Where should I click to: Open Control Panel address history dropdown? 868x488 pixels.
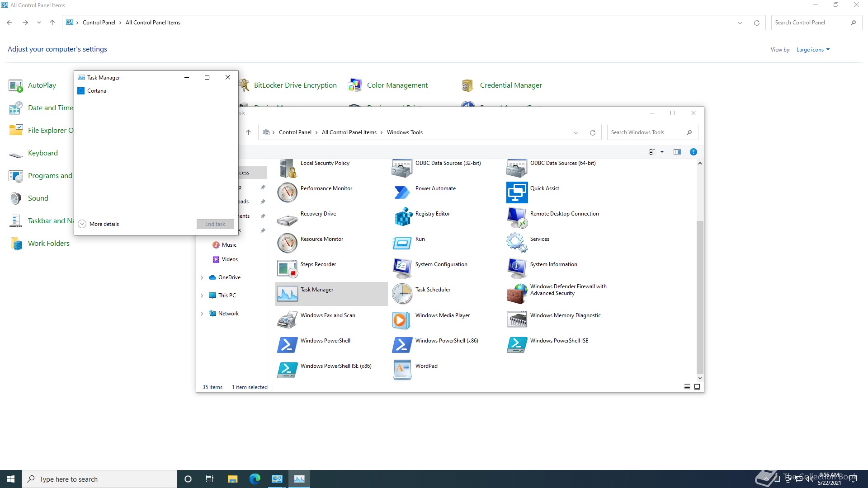(x=740, y=23)
